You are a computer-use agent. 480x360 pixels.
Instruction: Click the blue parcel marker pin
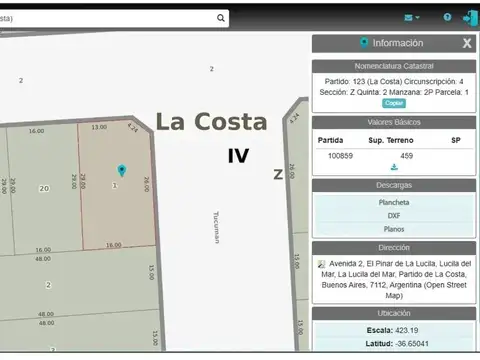click(122, 170)
